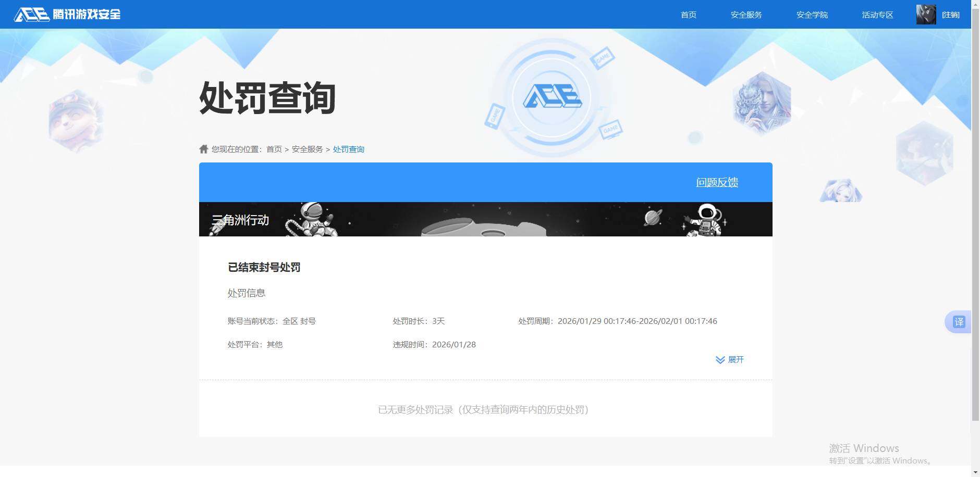
Task: Click the 账号当前状态：全区 封号 text
Action: point(272,321)
